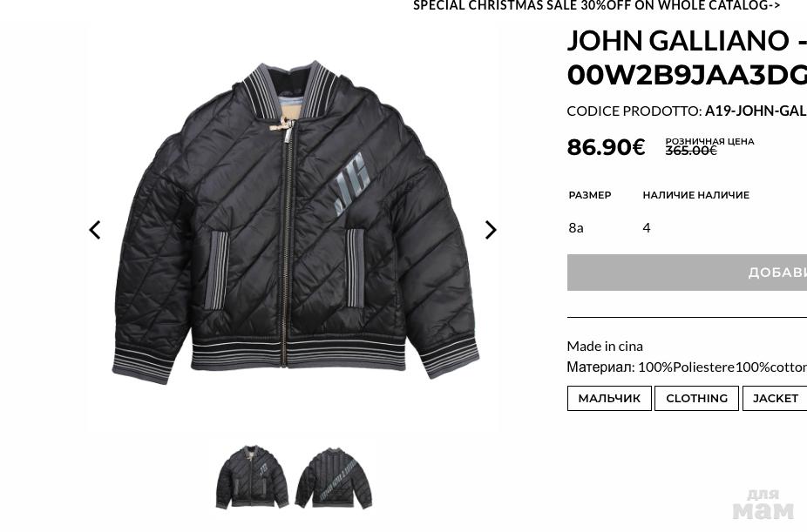Select the back view jacket thumbnail

[x=334, y=477]
